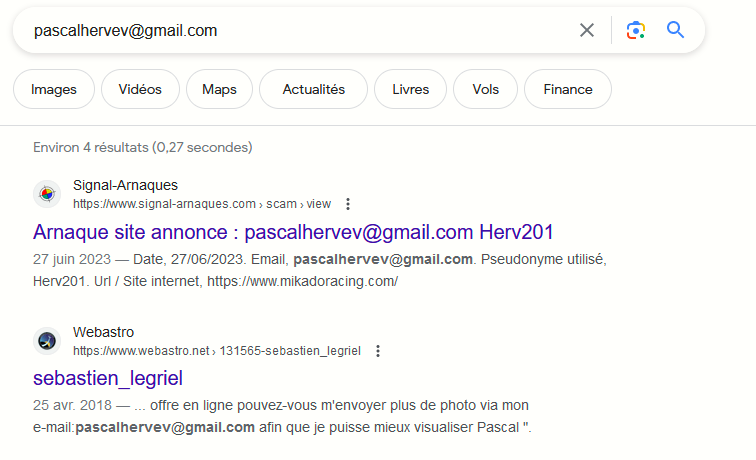Image resolution: width=756 pixels, height=460 pixels.
Task: Click the blue search magnifier icon
Action: tap(676, 30)
